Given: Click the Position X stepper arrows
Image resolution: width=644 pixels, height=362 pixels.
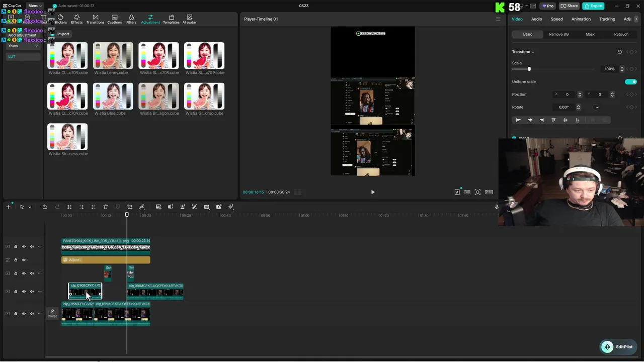Looking at the screenshot, I should (580, 95).
